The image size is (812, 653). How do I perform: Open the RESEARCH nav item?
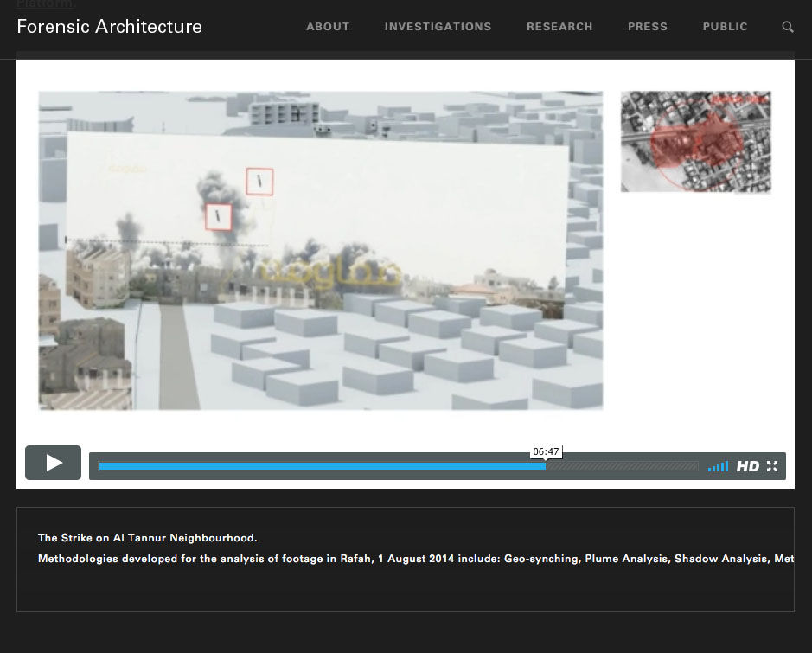[559, 27]
